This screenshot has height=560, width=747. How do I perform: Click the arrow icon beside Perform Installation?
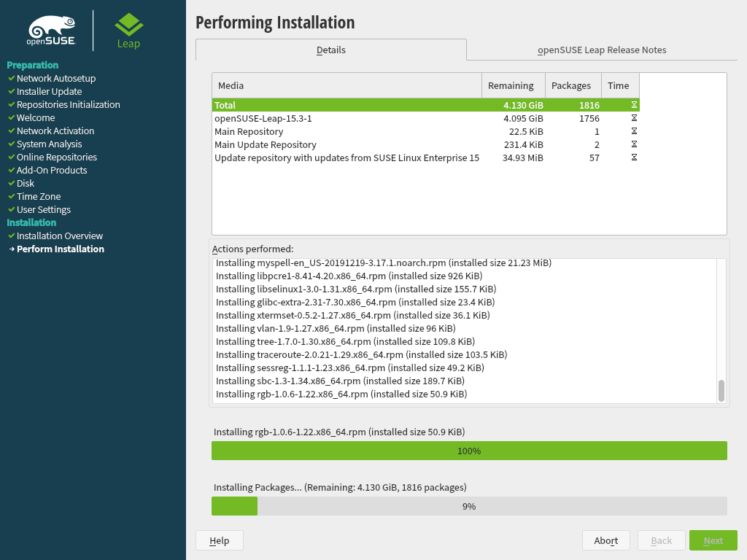(x=12, y=249)
